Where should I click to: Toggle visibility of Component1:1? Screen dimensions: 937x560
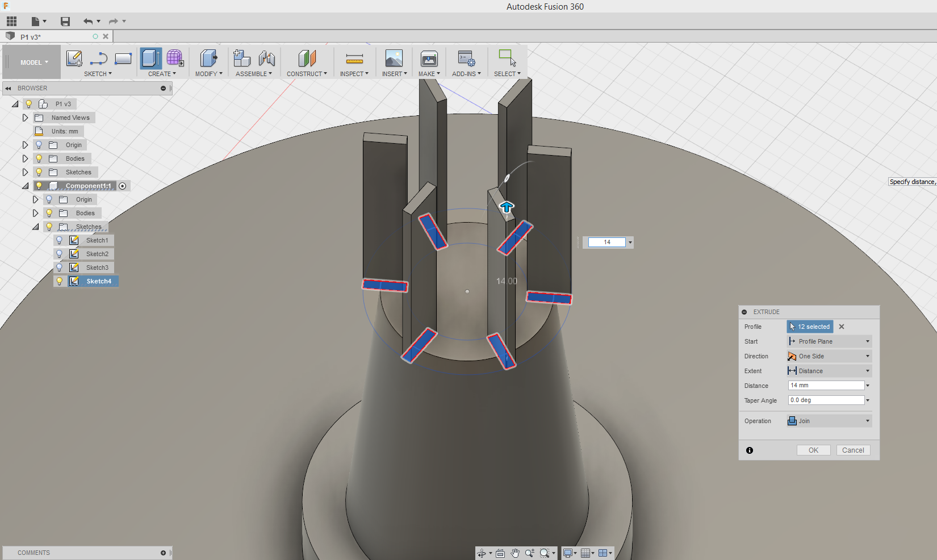coord(39,186)
